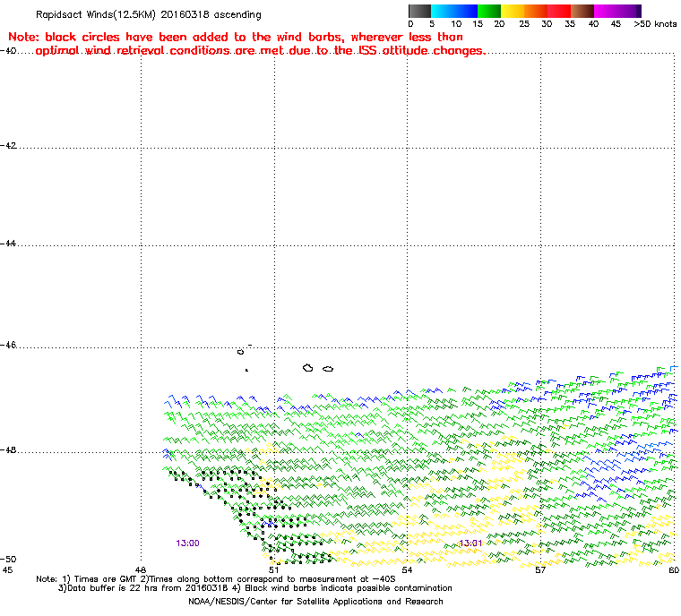The width and height of the screenshot is (681, 616).
Task: Click the yellow 20-25 knots legend segment
Action: pyautogui.click(x=513, y=11)
